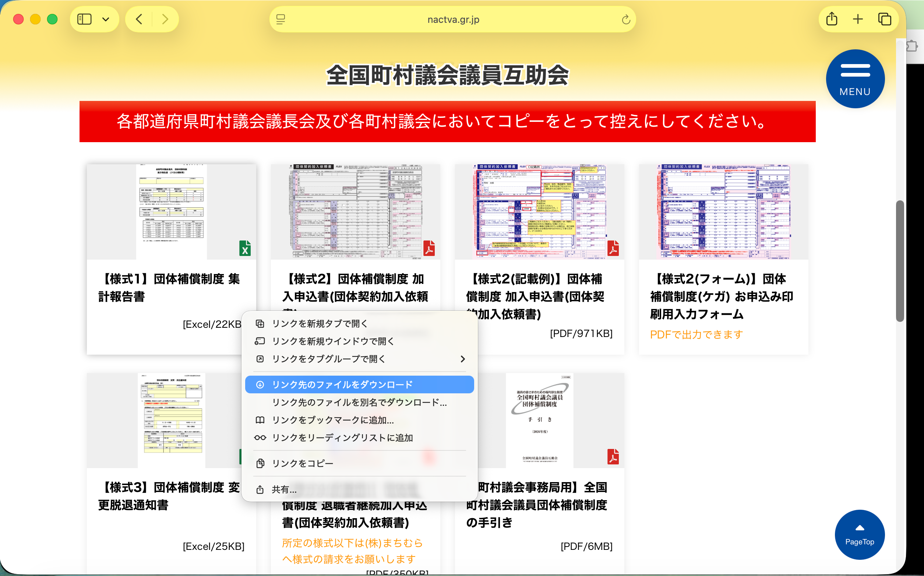The width and height of the screenshot is (924, 576).
Task: Open 【様式3】団体補償制度 変更脱退通知書 link
Action: click(x=169, y=496)
